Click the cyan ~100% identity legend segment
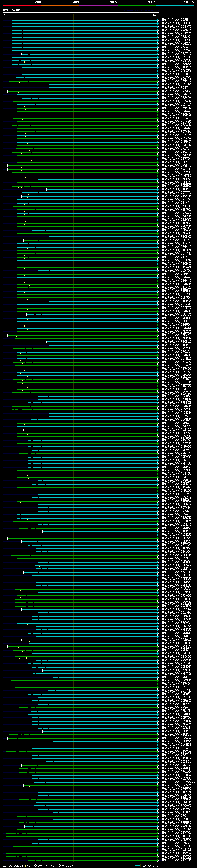197x868 pixels. point(175,6)
